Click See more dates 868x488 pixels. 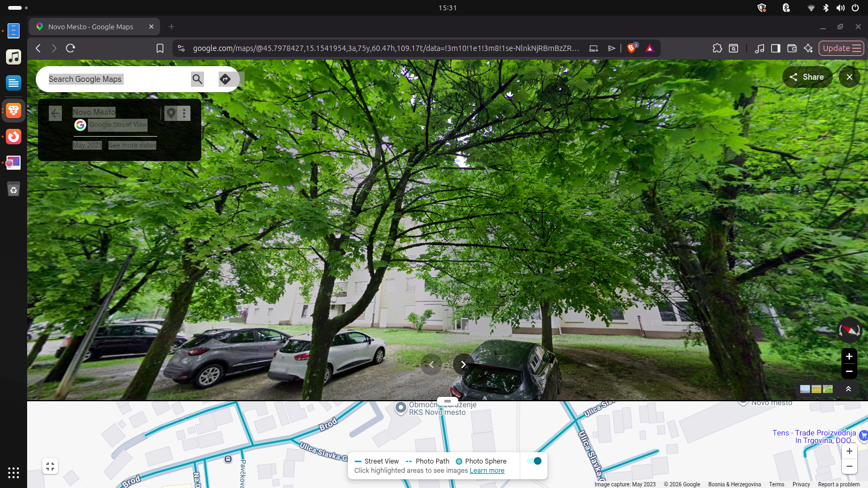132,145
